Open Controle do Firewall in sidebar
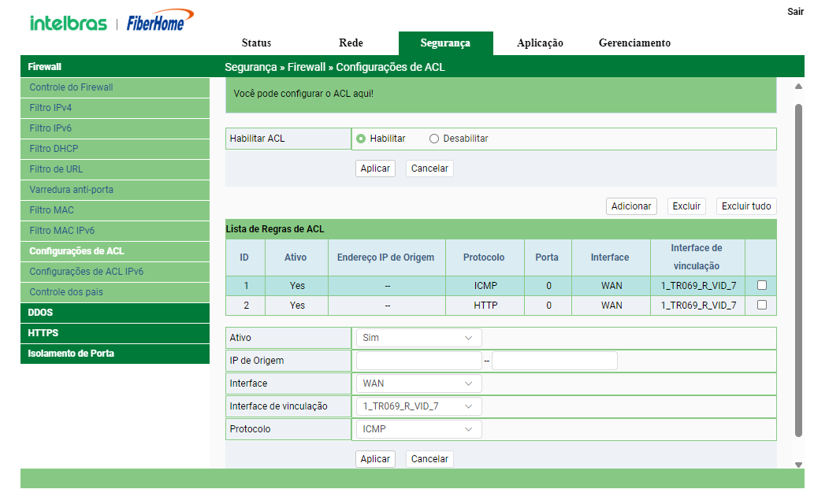The height and width of the screenshot is (504, 814). [115, 87]
